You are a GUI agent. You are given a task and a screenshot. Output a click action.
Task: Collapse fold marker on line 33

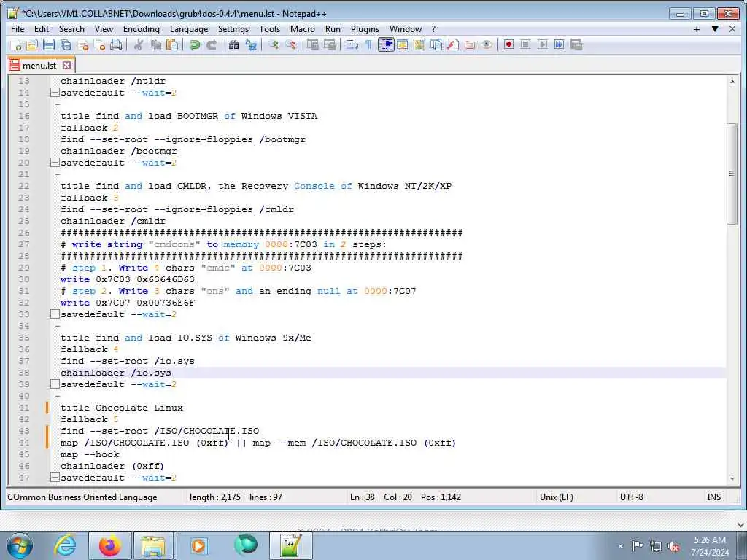[55, 314]
